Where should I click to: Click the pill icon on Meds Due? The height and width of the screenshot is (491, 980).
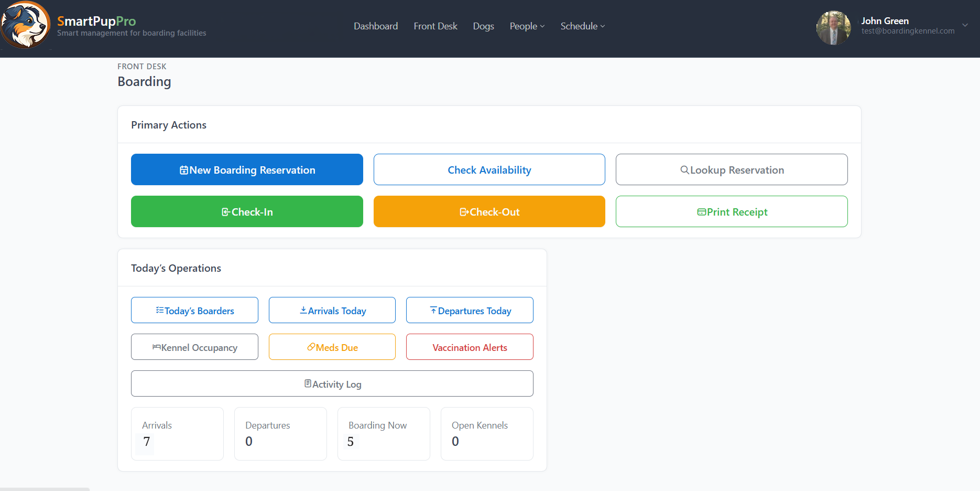click(x=310, y=347)
